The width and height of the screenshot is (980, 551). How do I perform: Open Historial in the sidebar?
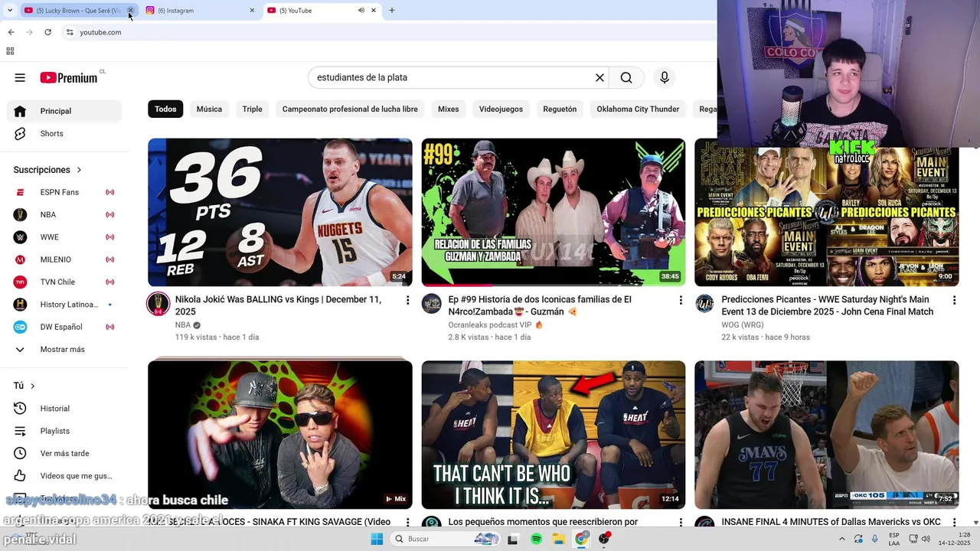(x=64, y=409)
